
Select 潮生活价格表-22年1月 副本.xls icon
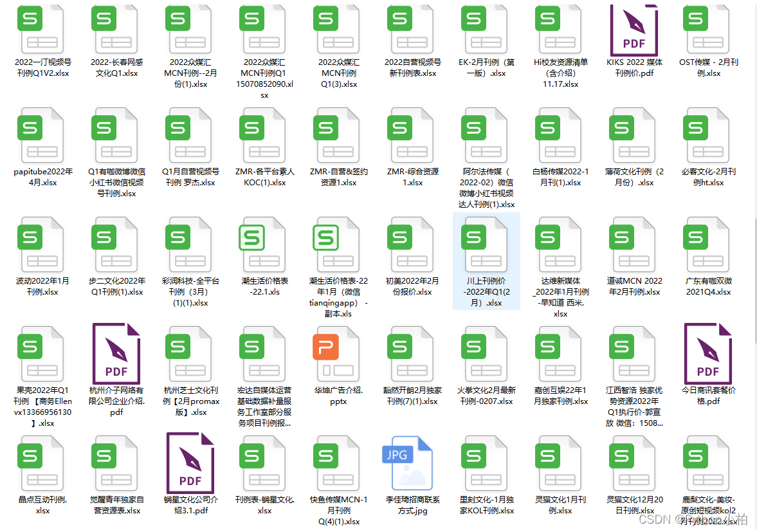click(336, 244)
